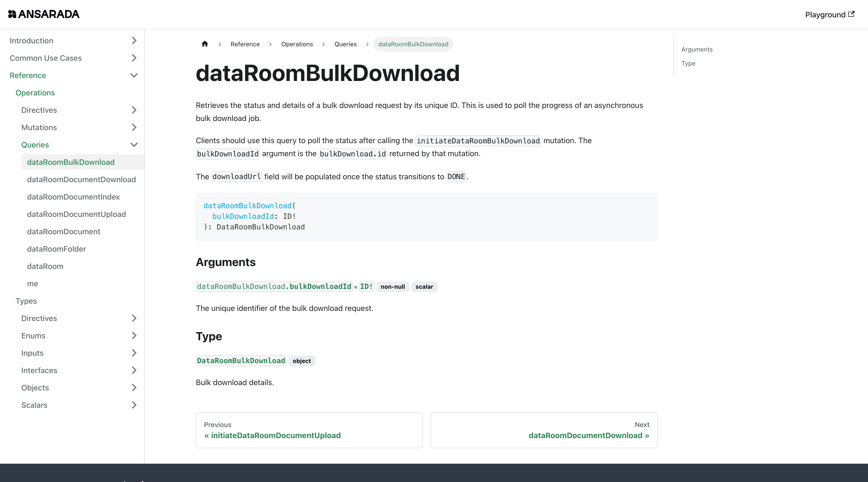Collapse the Reference section chevron
Image resolution: width=868 pixels, height=482 pixels.
[134, 75]
